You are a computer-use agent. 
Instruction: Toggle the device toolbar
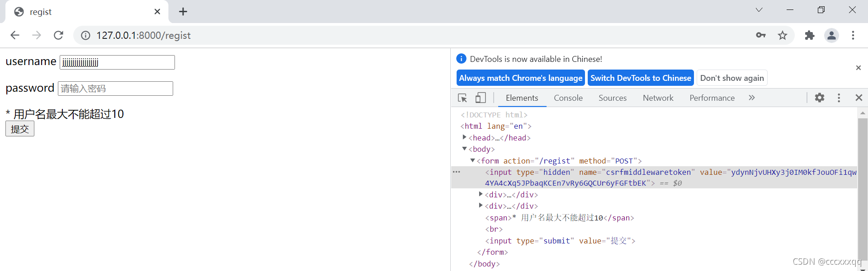(481, 98)
